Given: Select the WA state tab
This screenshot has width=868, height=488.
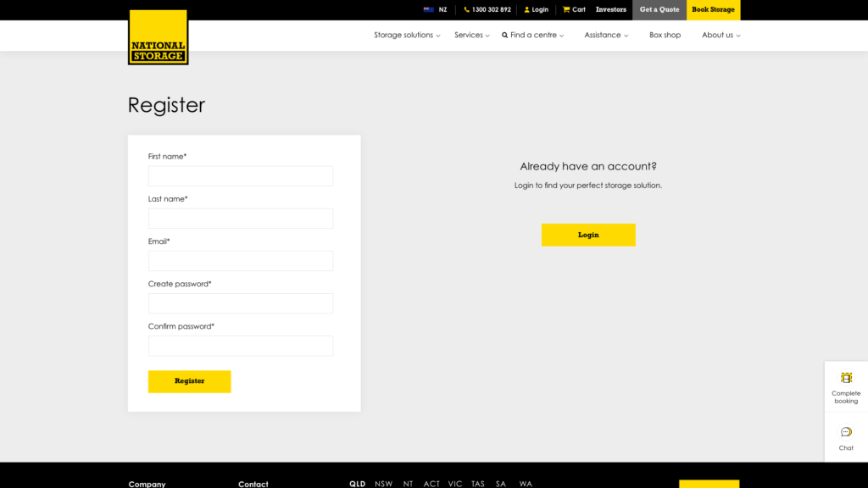Looking at the screenshot, I should tap(526, 484).
